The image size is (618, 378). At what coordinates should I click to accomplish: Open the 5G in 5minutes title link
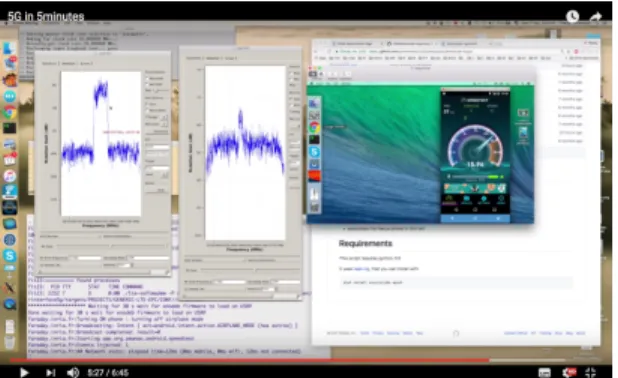click(46, 16)
